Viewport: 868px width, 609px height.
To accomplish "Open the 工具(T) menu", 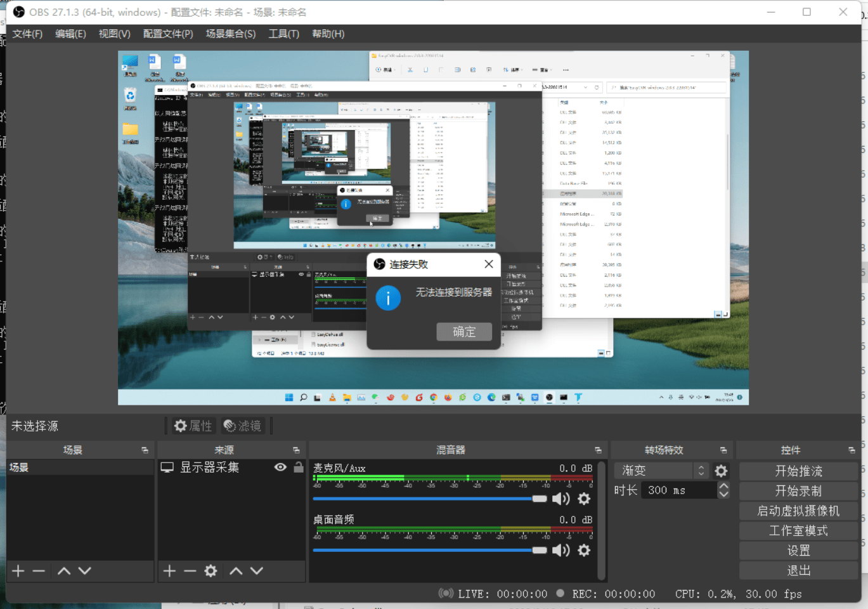I will pos(283,34).
